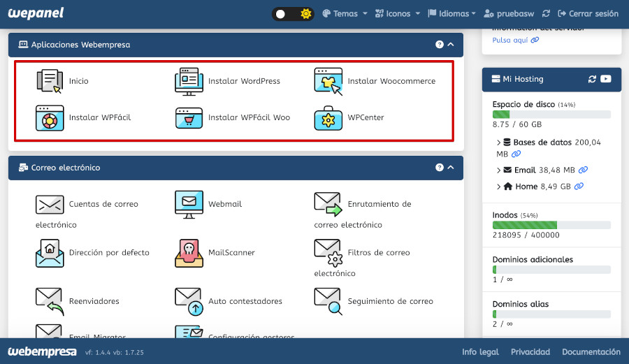This screenshot has width=629, height=364.
Task: Open the Mi Hosting video icon
Action: pyautogui.click(x=606, y=79)
